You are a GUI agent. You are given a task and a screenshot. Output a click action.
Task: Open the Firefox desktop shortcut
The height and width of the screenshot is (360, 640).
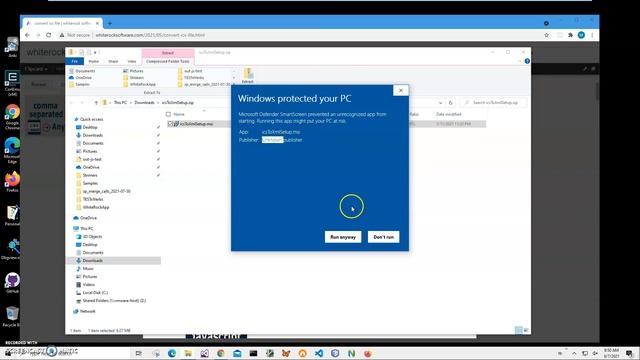[12, 182]
